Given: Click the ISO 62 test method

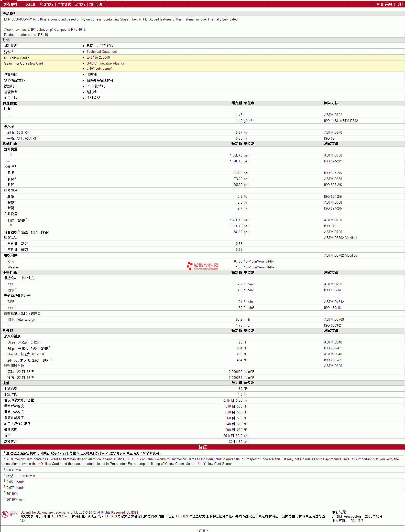Looking at the screenshot, I should (329, 139).
